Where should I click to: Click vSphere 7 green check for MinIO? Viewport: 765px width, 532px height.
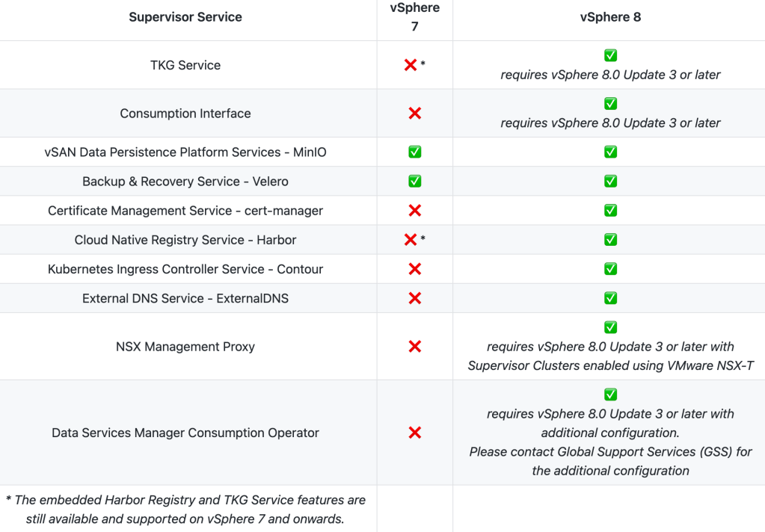(x=415, y=152)
